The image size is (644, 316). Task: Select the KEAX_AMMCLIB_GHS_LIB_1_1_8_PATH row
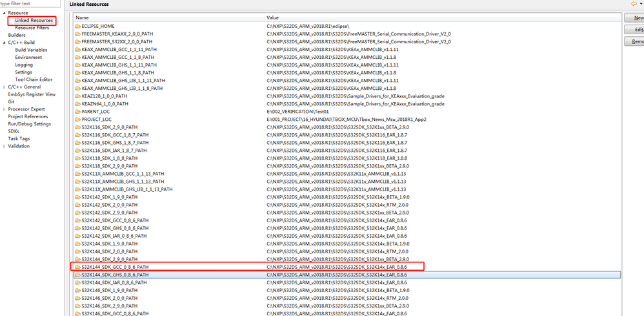point(347,88)
